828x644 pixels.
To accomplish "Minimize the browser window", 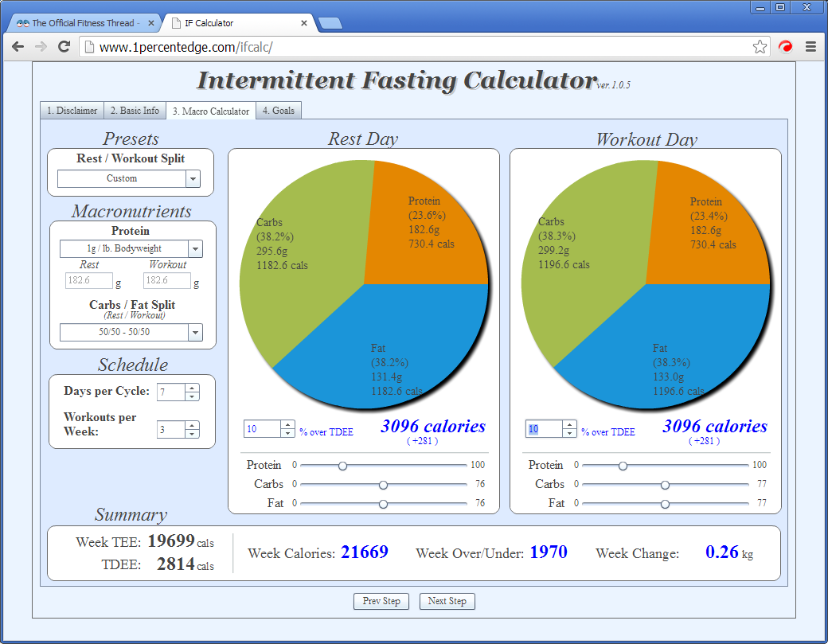I will 760,7.
